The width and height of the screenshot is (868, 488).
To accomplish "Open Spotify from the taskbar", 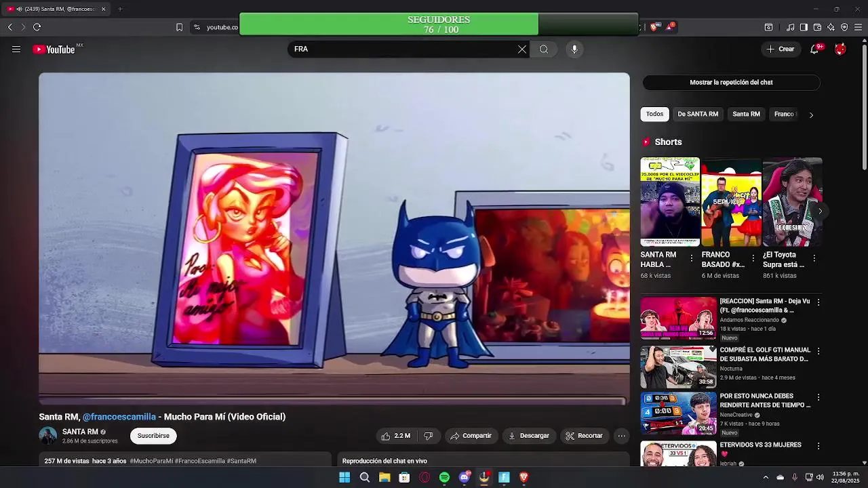I will (444, 477).
